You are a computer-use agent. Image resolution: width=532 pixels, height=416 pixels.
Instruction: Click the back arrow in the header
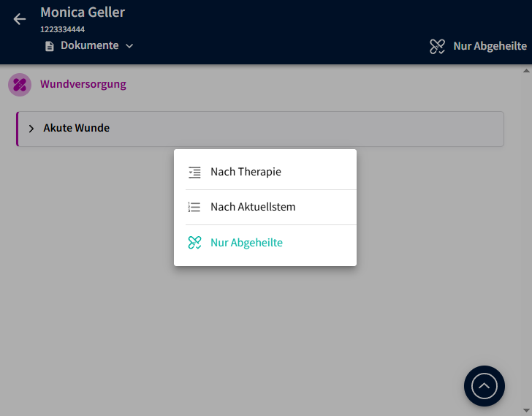point(20,19)
